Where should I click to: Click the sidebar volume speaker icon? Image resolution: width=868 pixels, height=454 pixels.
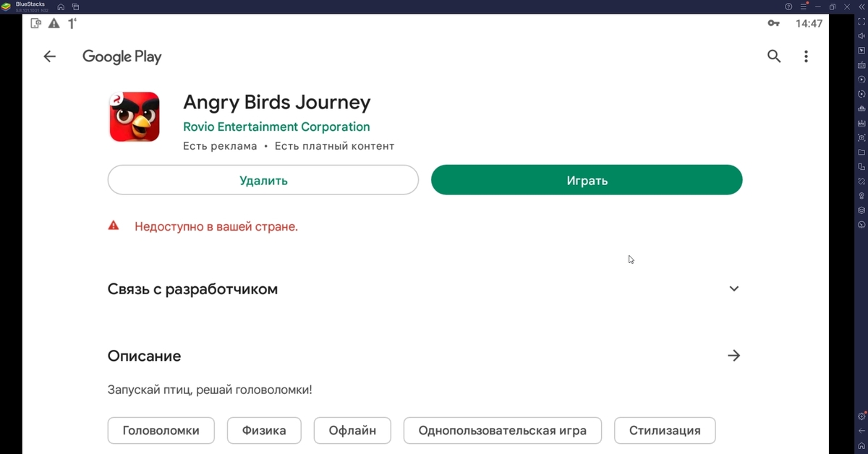pyautogui.click(x=861, y=36)
